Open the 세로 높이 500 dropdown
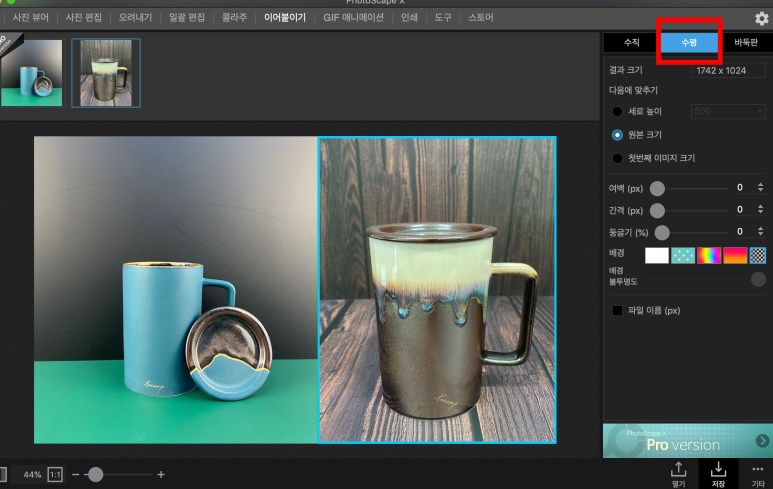 point(728,111)
